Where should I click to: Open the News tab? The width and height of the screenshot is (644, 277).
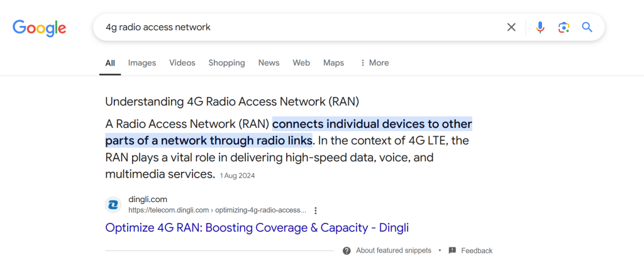tap(269, 63)
